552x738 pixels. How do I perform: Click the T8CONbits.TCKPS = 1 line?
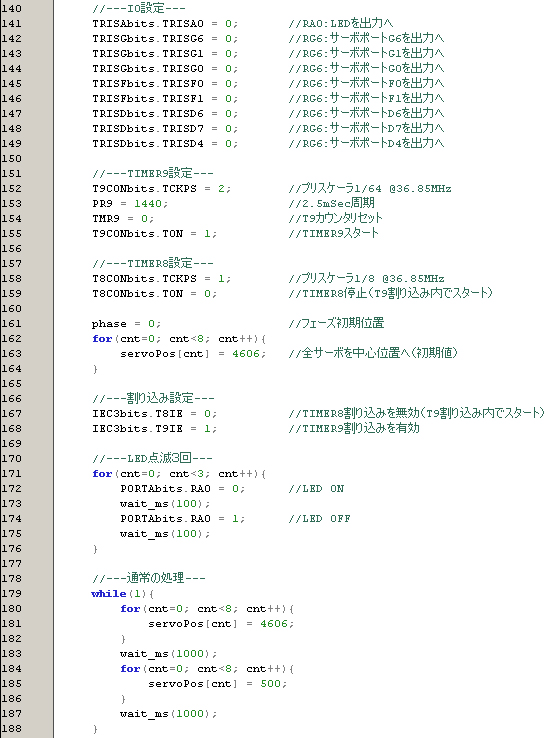[161, 278]
